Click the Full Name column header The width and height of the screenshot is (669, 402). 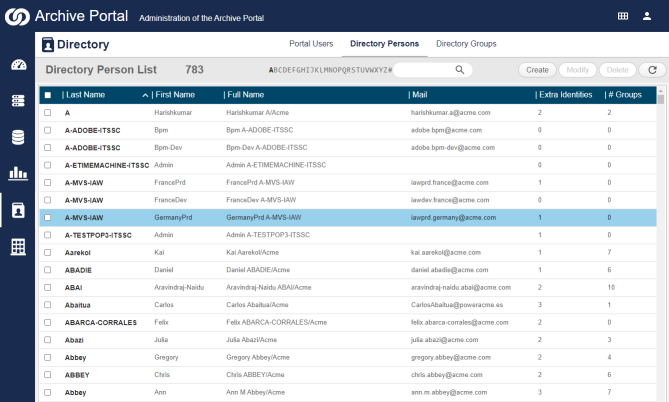(x=246, y=95)
